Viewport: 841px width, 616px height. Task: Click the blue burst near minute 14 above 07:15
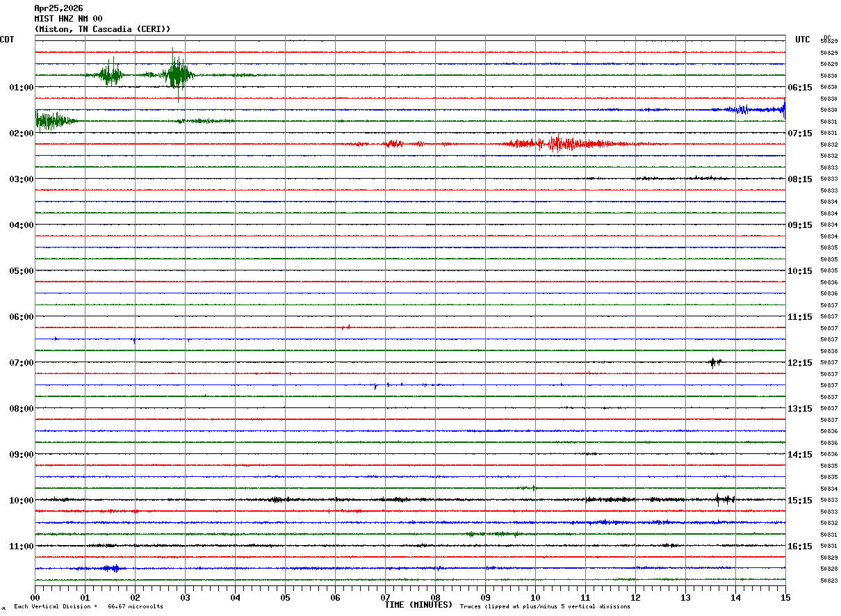click(742, 109)
